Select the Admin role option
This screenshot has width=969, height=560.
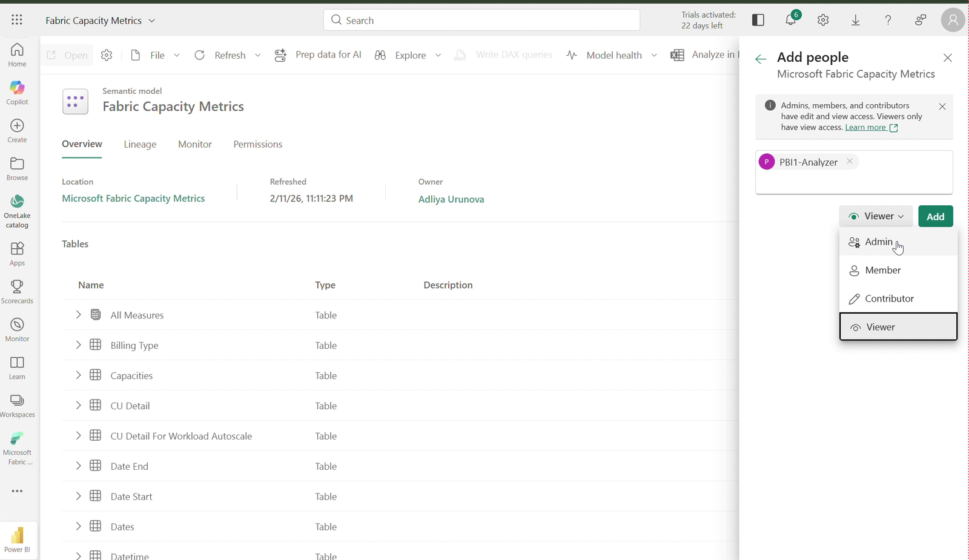pyautogui.click(x=898, y=242)
